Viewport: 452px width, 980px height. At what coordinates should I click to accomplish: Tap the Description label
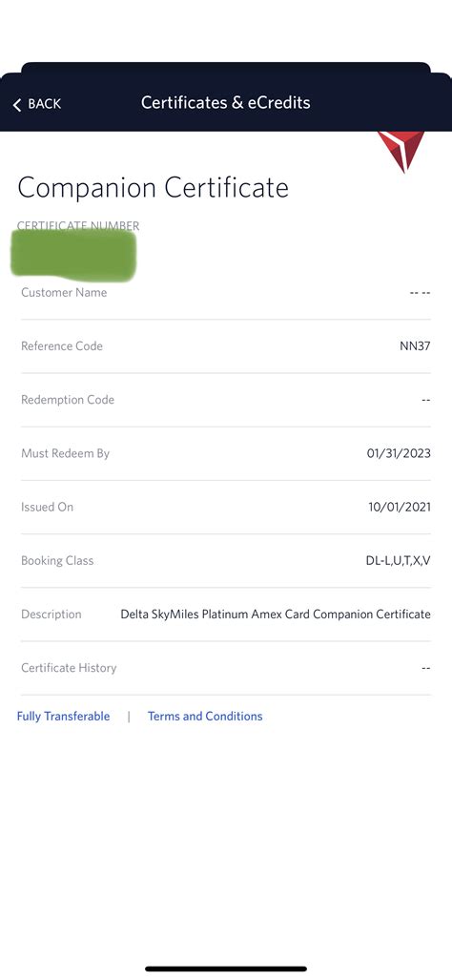51,615
